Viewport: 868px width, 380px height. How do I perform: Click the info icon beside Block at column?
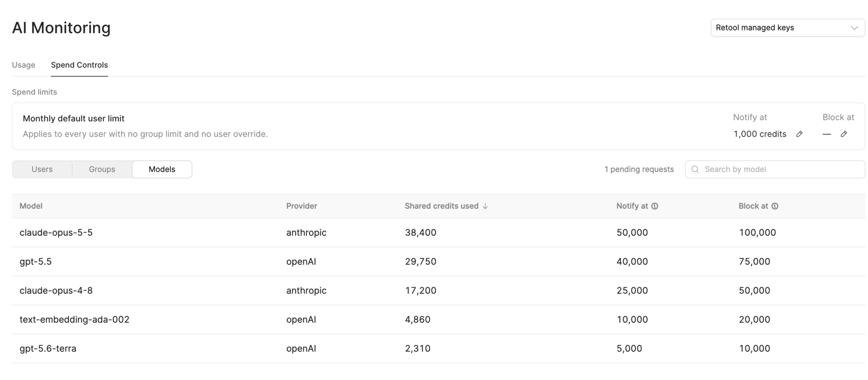coord(774,206)
